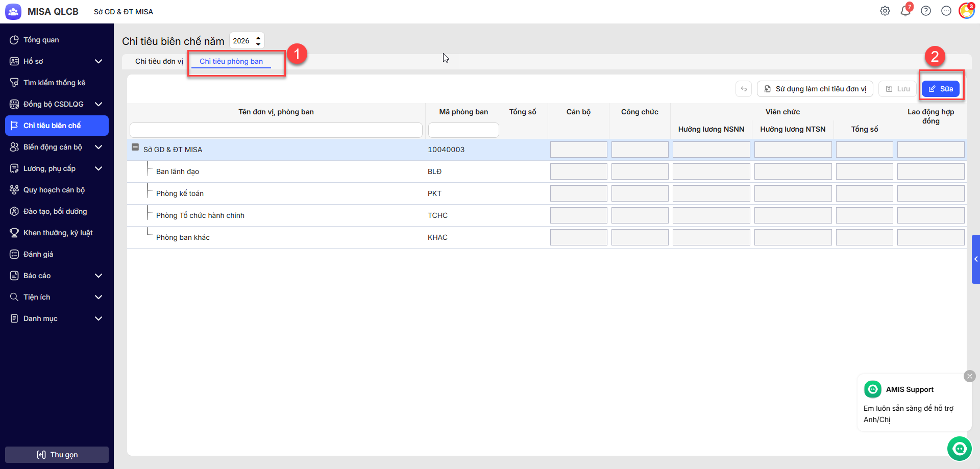The width and height of the screenshot is (980, 469).
Task: Click the Tên đơn vị filter input
Action: pos(276,130)
